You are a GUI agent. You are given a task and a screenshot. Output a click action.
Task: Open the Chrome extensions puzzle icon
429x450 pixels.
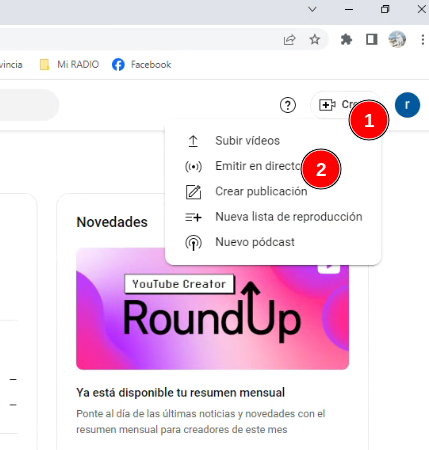click(x=346, y=40)
